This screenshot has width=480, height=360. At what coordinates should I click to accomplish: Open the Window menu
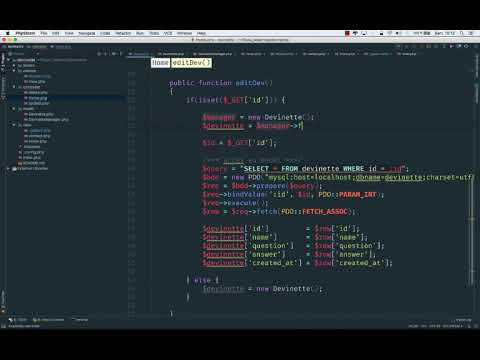[x=184, y=33]
